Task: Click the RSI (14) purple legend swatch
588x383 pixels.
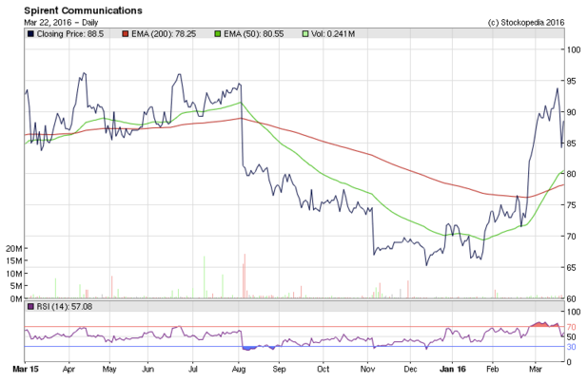Action: (30, 307)
